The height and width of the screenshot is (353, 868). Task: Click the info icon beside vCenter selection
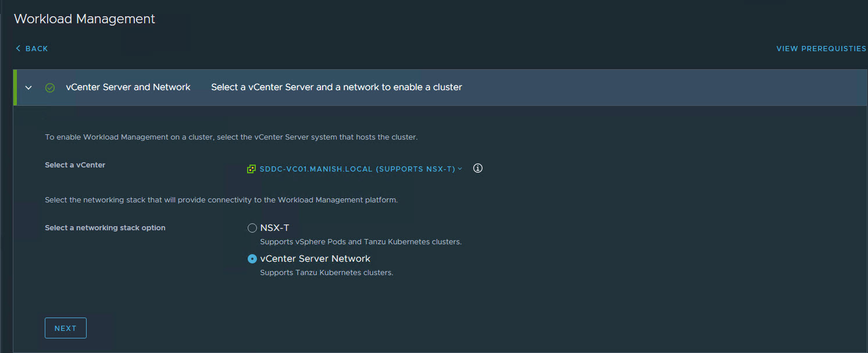pyautogui.click(x=478, y=169)
